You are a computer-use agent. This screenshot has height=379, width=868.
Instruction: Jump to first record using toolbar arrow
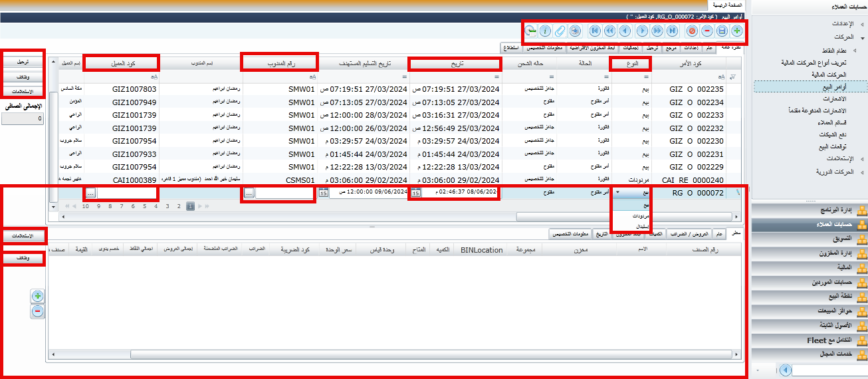(594, 31)
